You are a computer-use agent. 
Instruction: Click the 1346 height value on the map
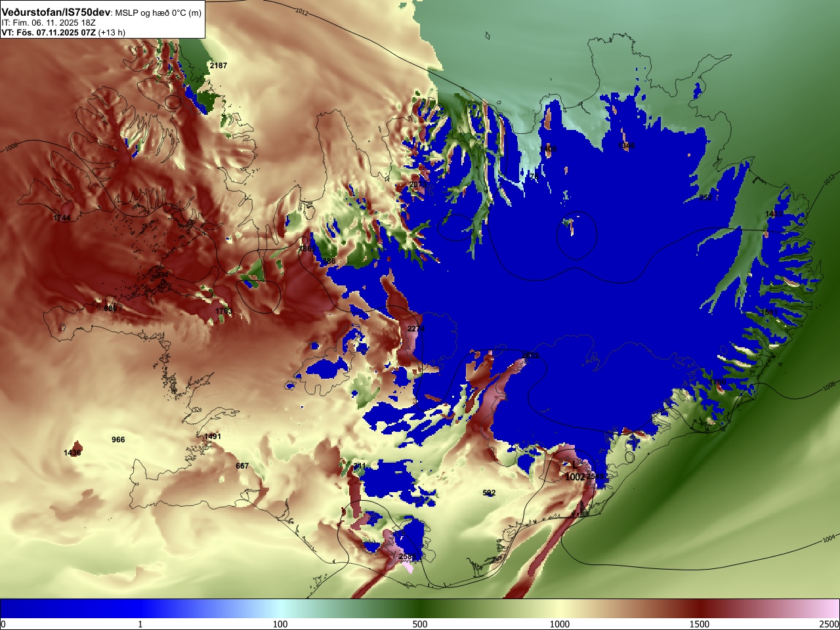[x=627, y=146]
